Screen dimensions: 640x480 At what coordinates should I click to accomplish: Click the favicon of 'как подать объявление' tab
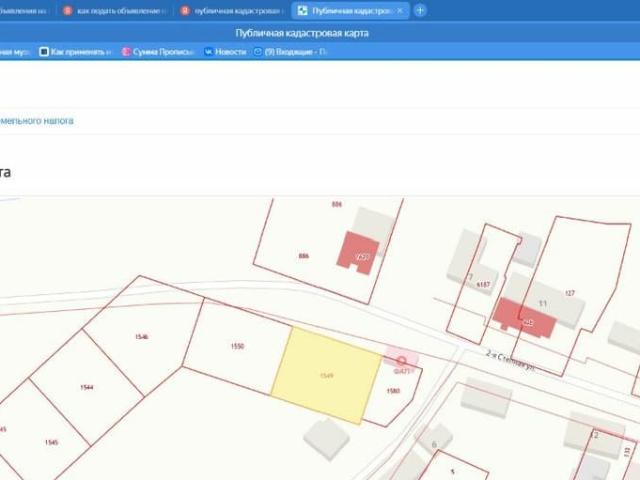tap(68, 11)
